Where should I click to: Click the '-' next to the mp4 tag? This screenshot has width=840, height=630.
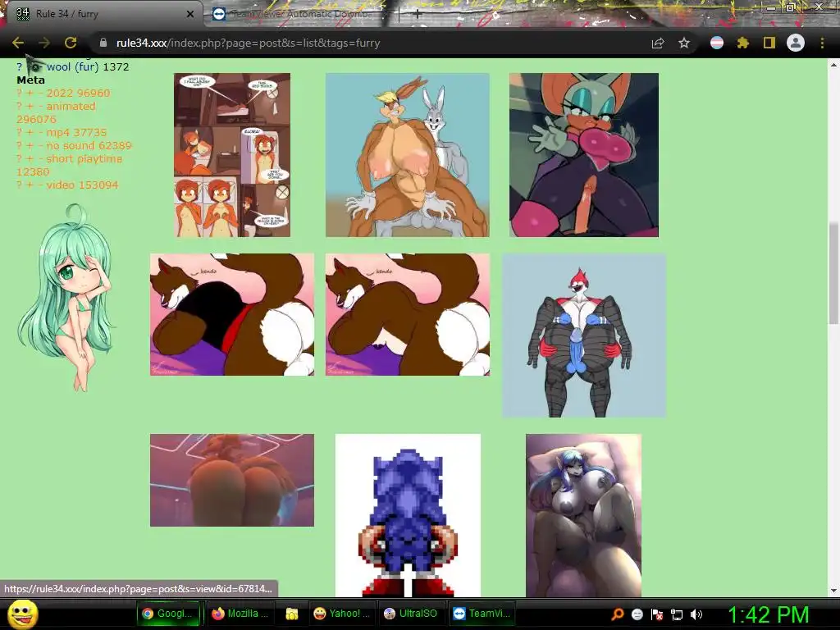[40, 132]
